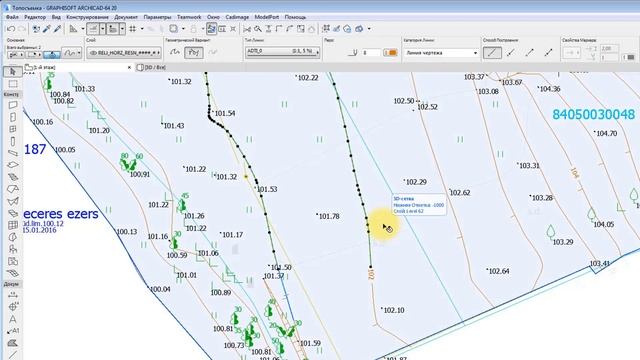Screen dimensions: 640x360
Task: Open the line type dropdown ADTI_0
Action: pyautogui.click(x=282, y=52)
